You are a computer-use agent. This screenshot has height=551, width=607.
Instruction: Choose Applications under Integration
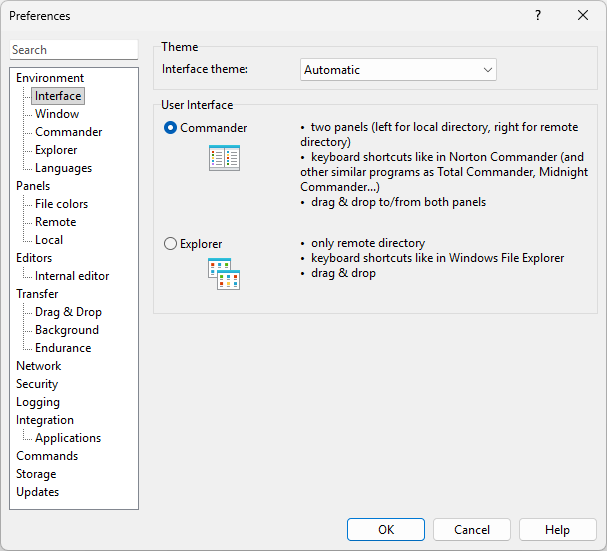pos(68,438)
